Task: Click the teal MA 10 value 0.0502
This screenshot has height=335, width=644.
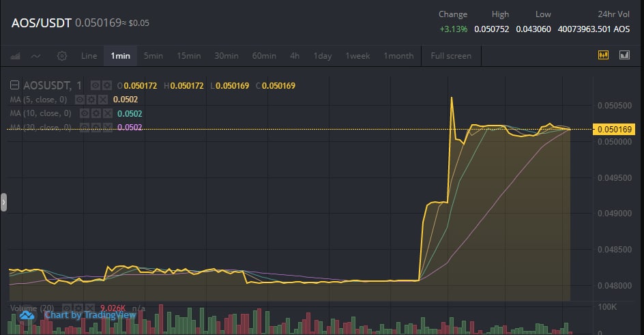Action: [130, 114]
